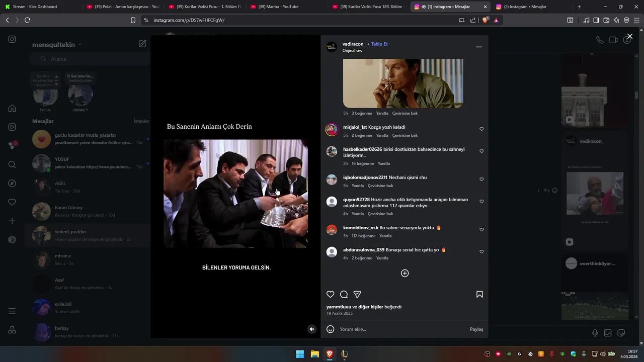644x362 pixels.
Task: Open the emoji picker for comment
Action: point(331,329)
